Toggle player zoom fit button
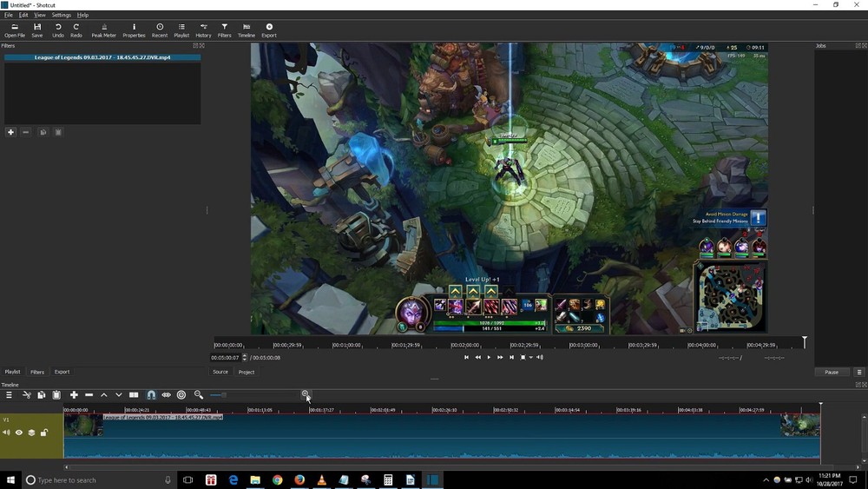Viewport: 868px width, 489px height. (x=523, y=357)
